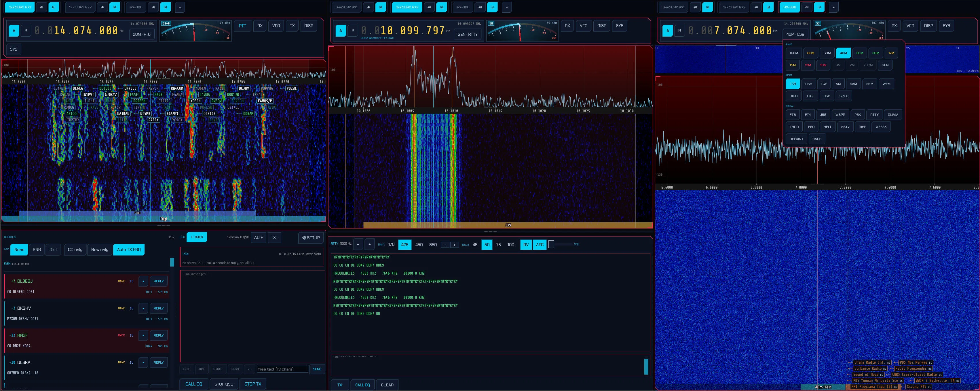Increase RTTY shift with plus next to 850

(x=454, y=245)
